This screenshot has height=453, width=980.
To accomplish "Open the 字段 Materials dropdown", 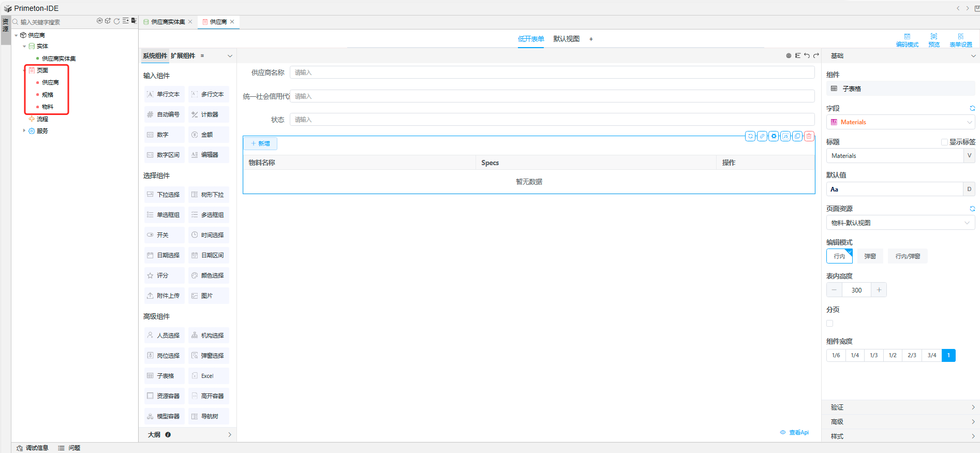I will 900,122.
